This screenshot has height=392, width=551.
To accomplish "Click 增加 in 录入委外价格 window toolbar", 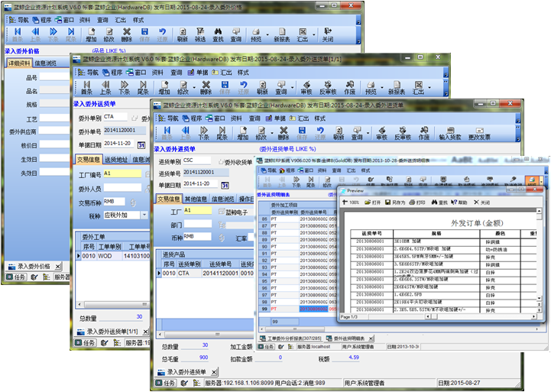I will click(91, 35).
